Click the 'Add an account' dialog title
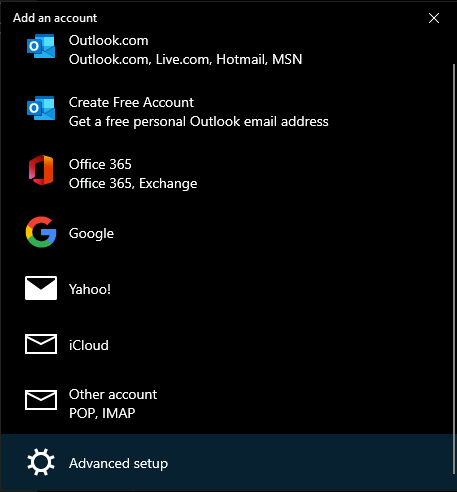457x492 pixels. click(x=55, y=18)
